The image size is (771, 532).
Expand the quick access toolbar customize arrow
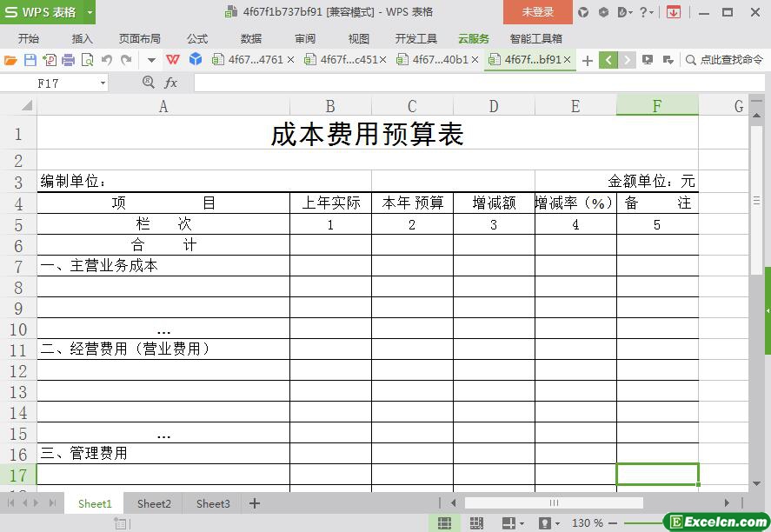pyautogui.click(x=151, y=60)
